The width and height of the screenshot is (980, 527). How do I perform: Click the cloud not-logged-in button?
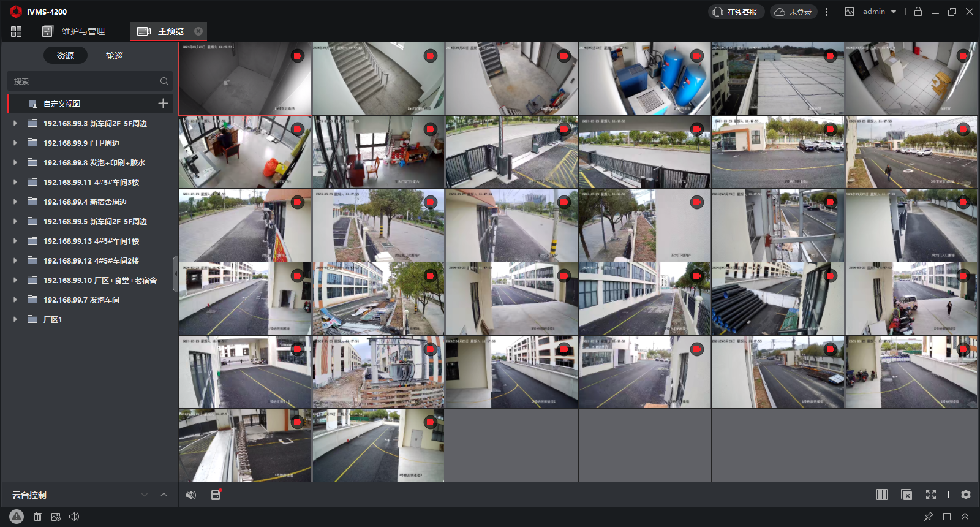(793, 12)
